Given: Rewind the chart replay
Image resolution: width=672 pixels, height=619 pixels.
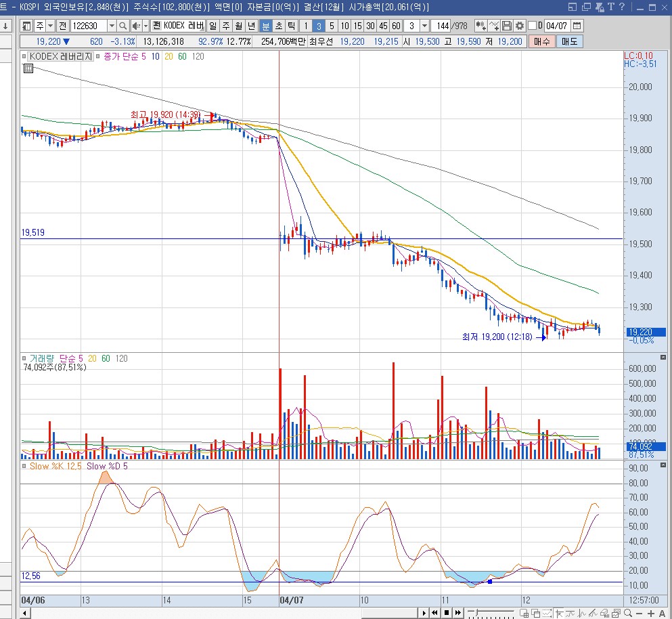Looking at the screenshot, I should 434,613.
